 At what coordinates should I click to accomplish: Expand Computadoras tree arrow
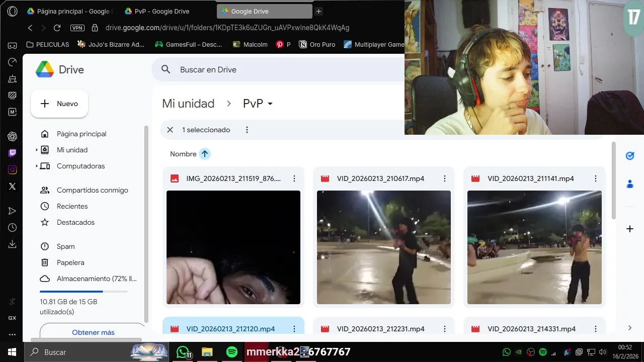pyautogui.click(x=36, y=166)
